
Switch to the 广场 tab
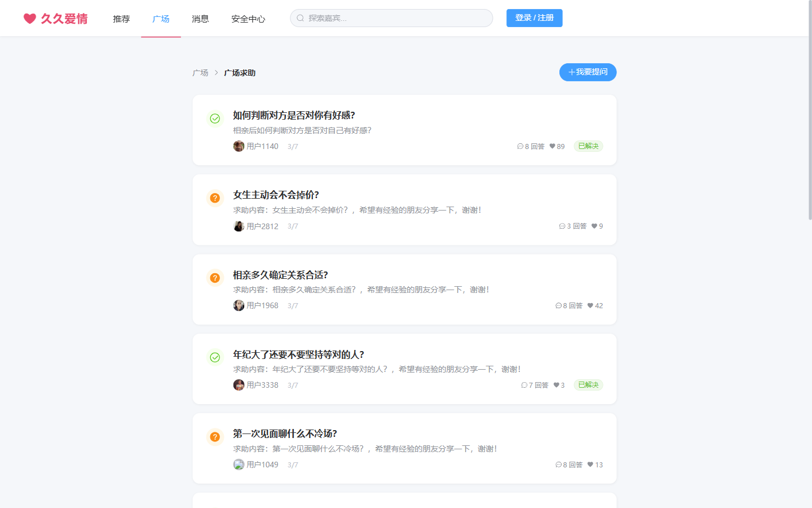161,19
